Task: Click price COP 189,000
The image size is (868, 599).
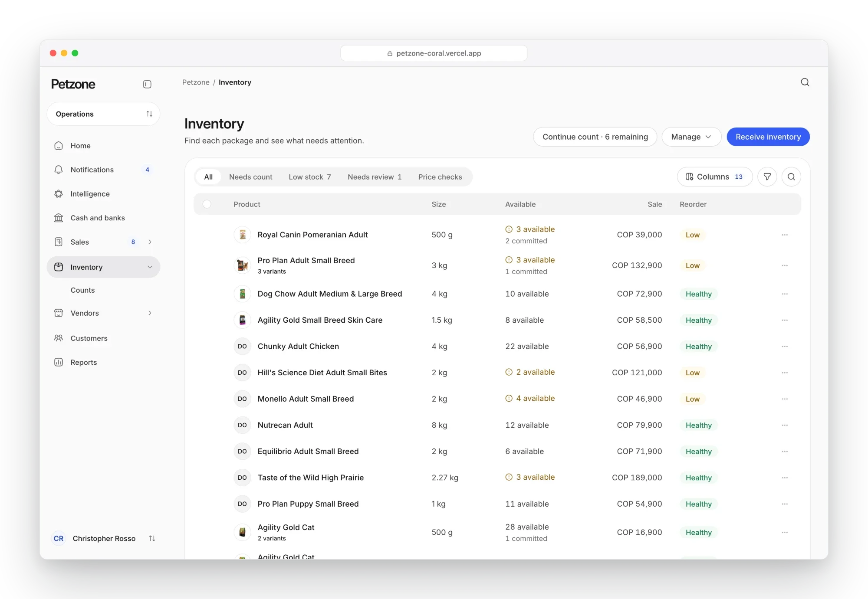Action: (x=637, y=478)
